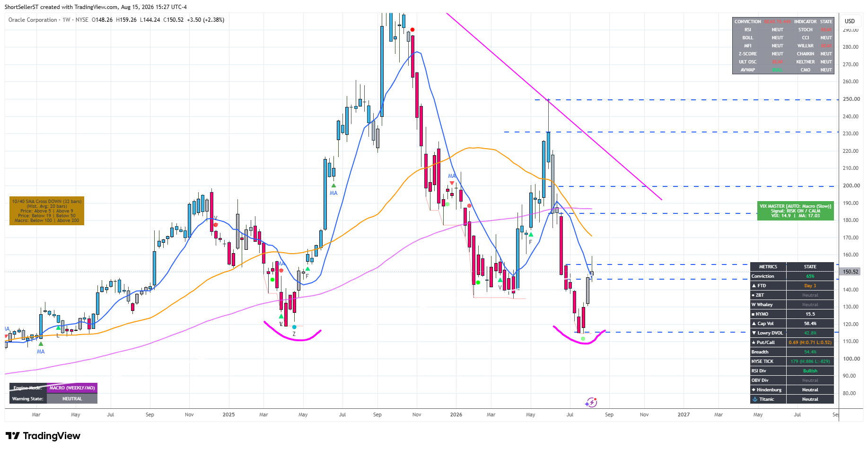Click the VIX MASTER green info box

[796, 211]
